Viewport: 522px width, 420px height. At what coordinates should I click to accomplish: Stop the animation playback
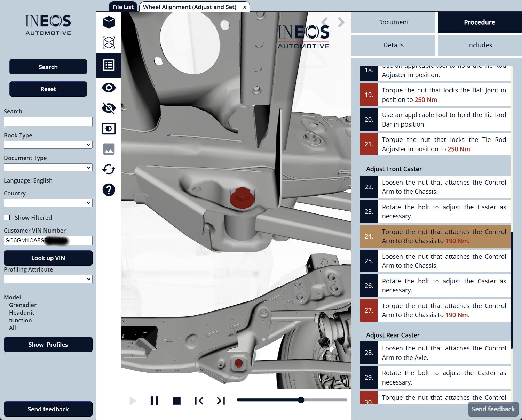click(x=177, y=401)
